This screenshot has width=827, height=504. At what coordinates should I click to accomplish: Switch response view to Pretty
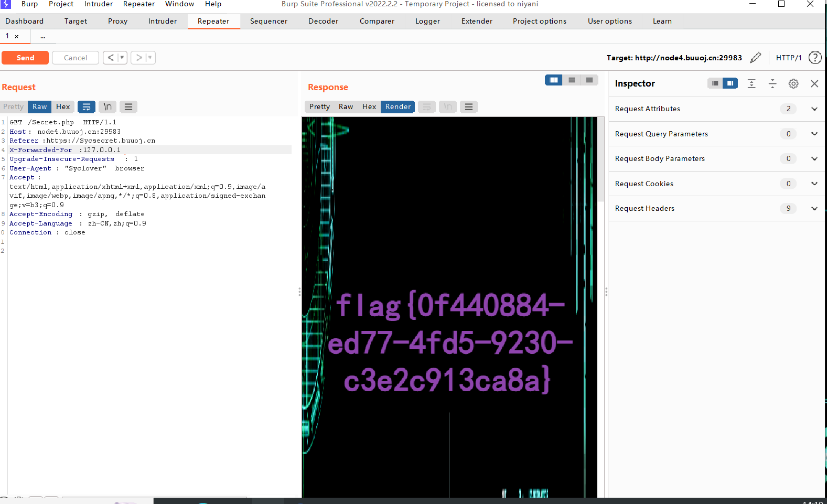(320, 106)
